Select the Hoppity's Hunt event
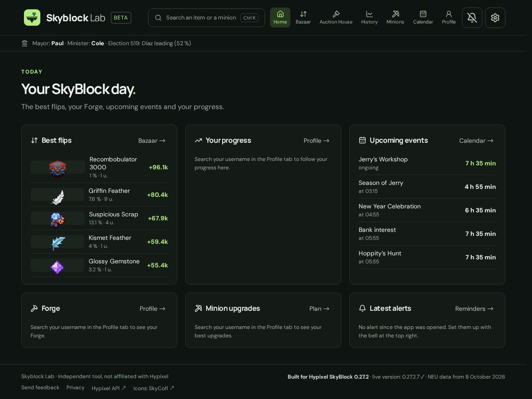532x399 pixels. click(x=427, y=257)
